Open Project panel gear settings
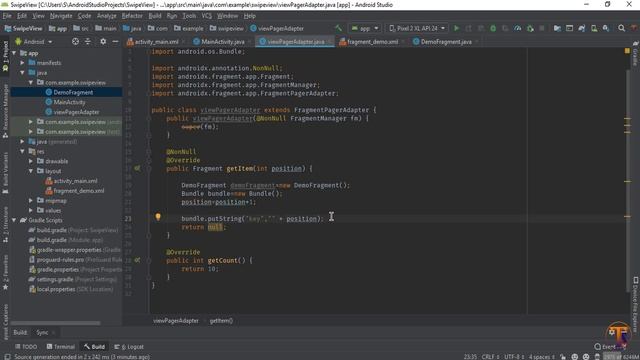Screen dimensions: 640x360 pyautogui.click(x=103, y=42)
